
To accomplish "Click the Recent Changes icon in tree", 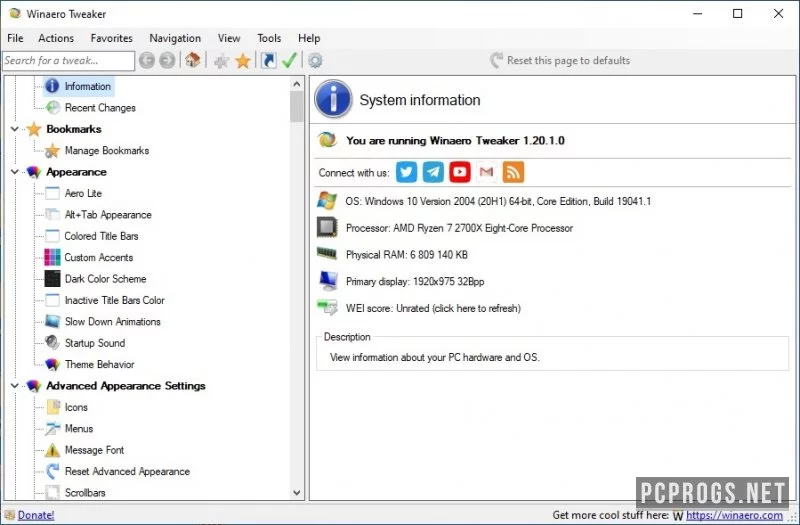I will point(53,108).
